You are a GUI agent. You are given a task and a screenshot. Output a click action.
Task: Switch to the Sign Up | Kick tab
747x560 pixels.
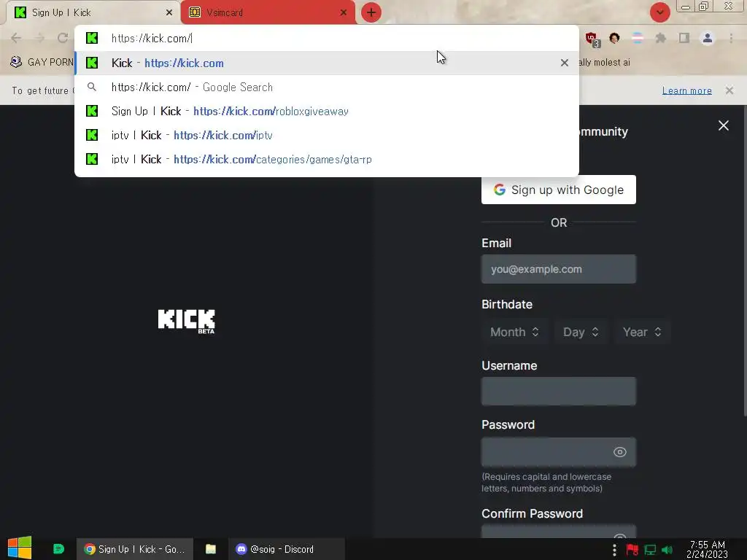[91, 12]
